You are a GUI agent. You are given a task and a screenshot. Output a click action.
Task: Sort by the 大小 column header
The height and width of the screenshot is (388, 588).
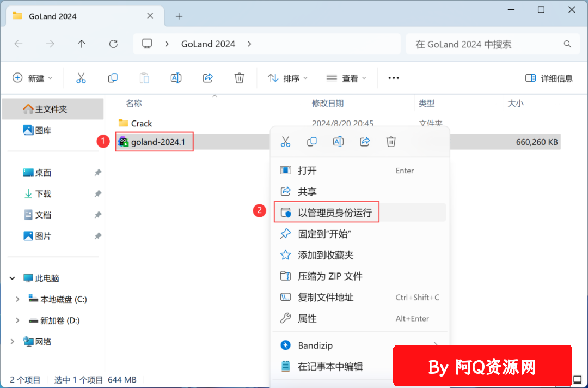tap(515, 103)
